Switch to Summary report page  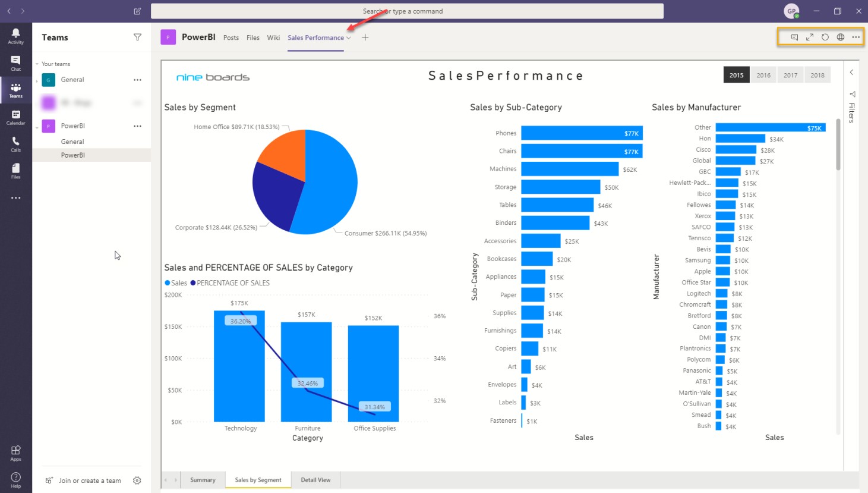pyautogui.click(x=203, y=480)
